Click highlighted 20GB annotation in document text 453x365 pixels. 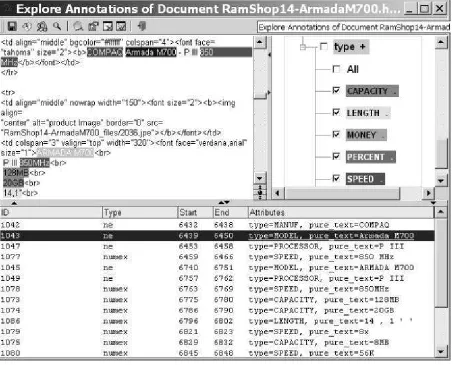tap(13, 183)
